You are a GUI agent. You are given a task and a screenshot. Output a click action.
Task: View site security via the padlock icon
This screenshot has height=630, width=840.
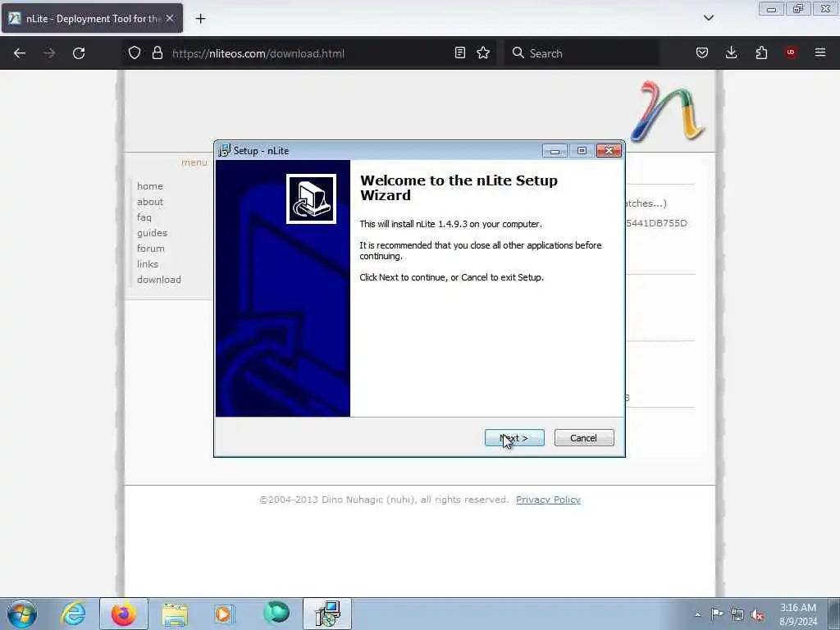157,53
